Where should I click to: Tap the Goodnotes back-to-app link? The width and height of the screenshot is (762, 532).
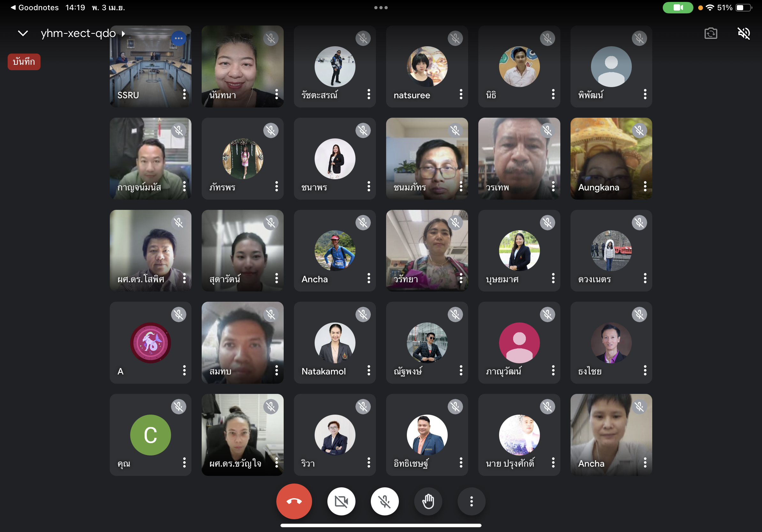tap(34, 8)
